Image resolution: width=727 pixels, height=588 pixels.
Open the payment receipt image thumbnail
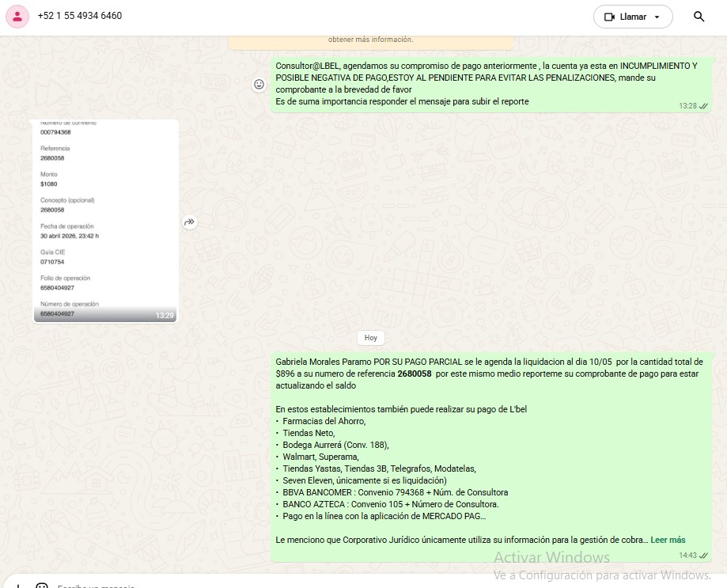point(106,221)
